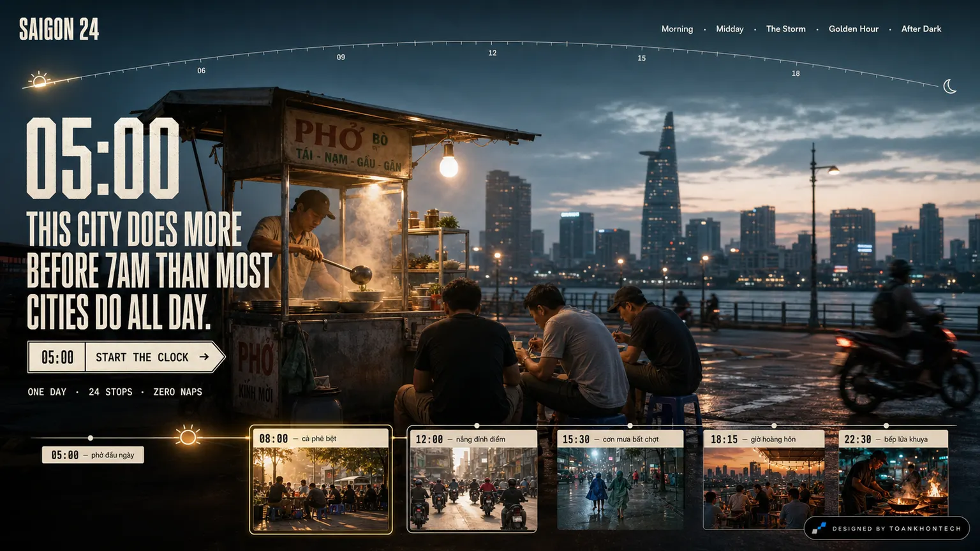Viewport: 980px width, 551px height.
Task: Open the Golden Hour section
Action: (853, 29)
